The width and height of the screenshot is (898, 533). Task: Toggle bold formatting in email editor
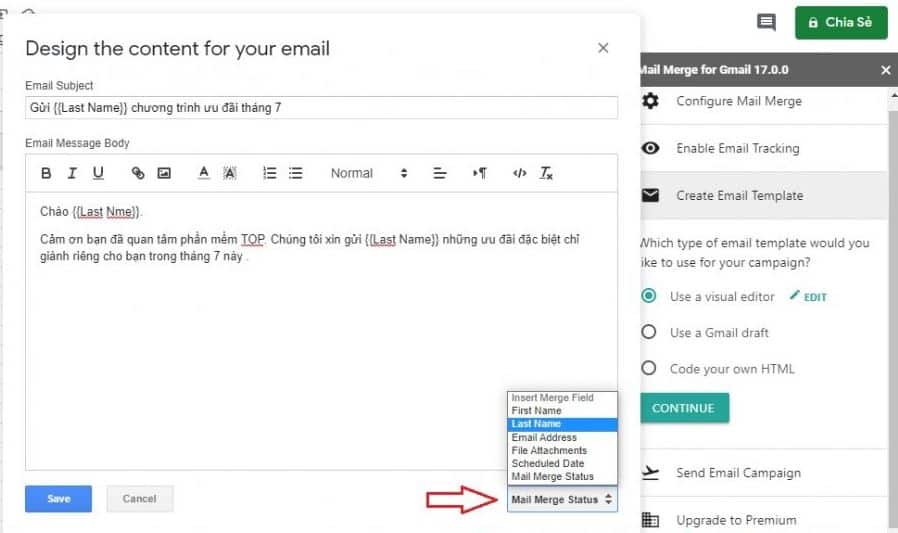click(46, 173)
